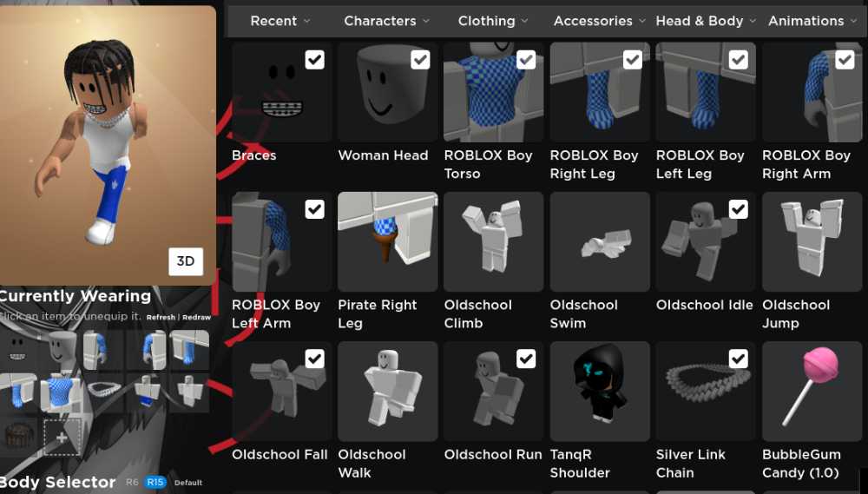Uncheck the Silver Link Chain checkbox
Viewport: 868px width, 494px height.
738,359
